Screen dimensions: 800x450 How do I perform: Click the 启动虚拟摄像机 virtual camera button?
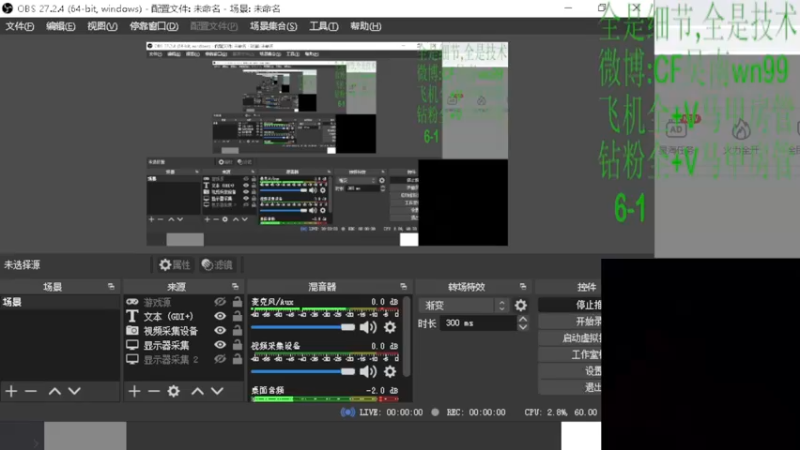pyautogui.click(x=569, y=337)
